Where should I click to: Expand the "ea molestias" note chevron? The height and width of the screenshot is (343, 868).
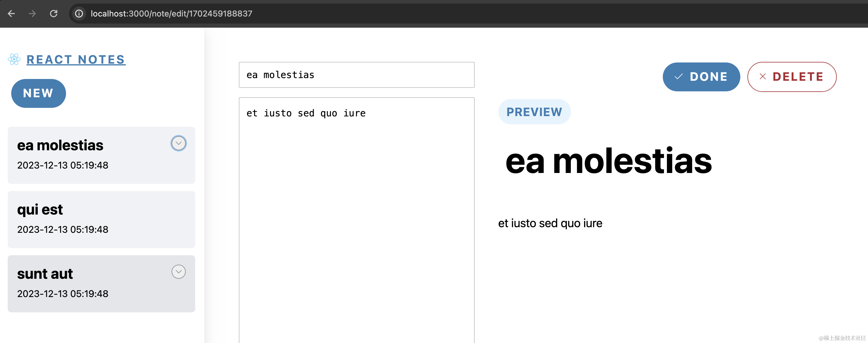[179, 143]
